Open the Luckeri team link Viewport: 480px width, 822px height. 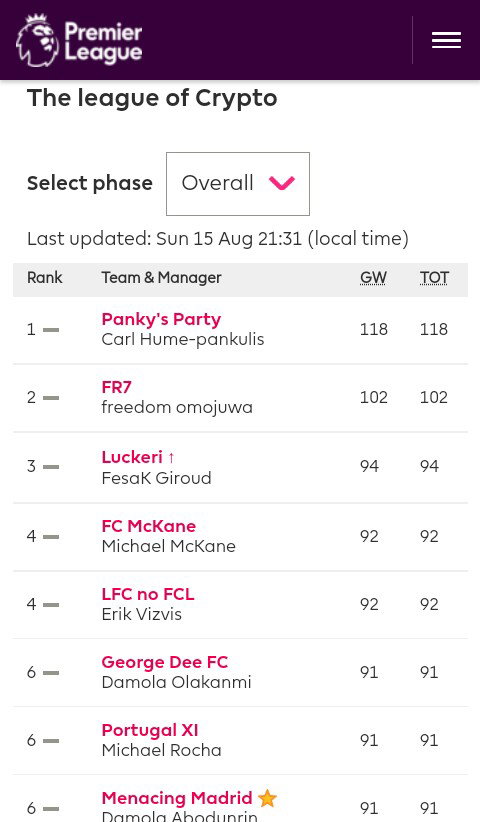click(x=138, y=457)
